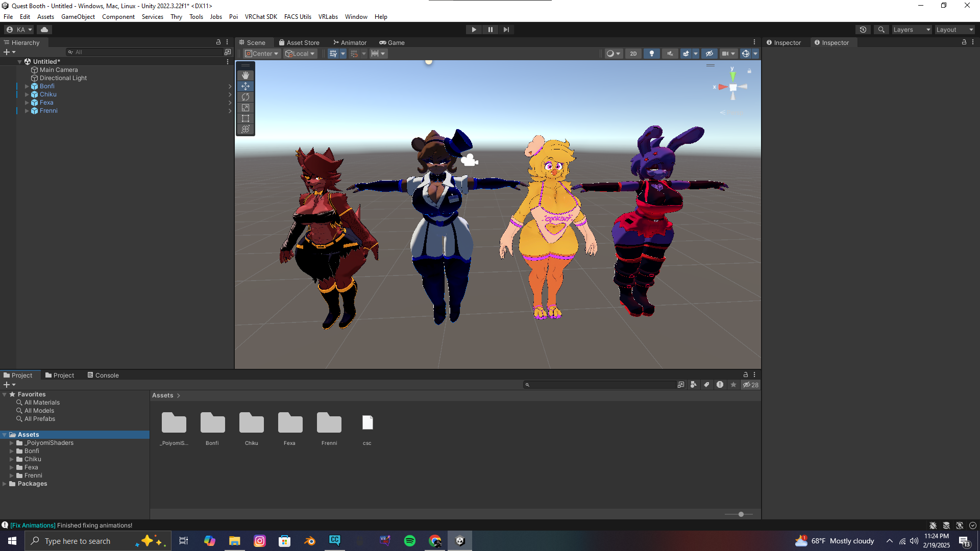Select All Prefabs favorite
The image size is (980, 551).
point(40,419)
